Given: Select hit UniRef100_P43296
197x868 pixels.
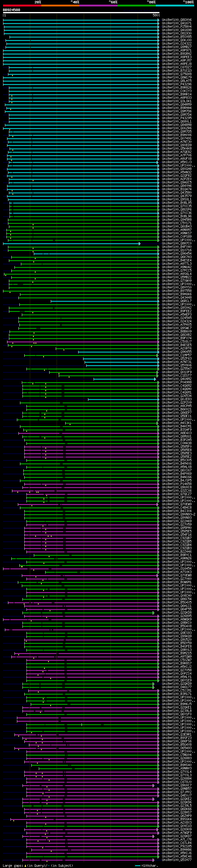Looking at the screenshot, I should pyautogui.click(x=176, y=84).
